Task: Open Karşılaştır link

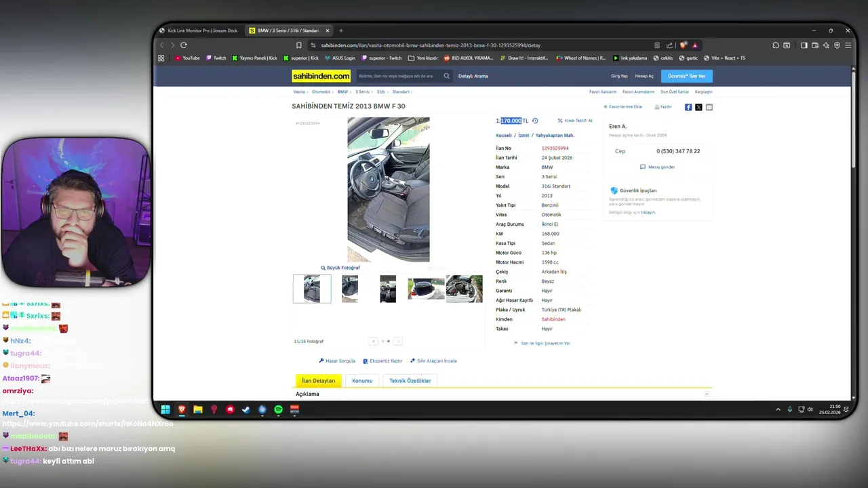Action: click(x=703, y=91)
